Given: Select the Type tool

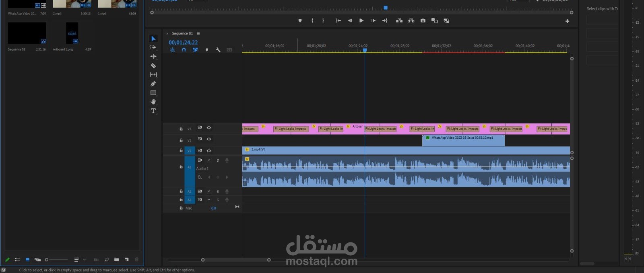Looking at the screenshot, I should click(x=153, y=111).
